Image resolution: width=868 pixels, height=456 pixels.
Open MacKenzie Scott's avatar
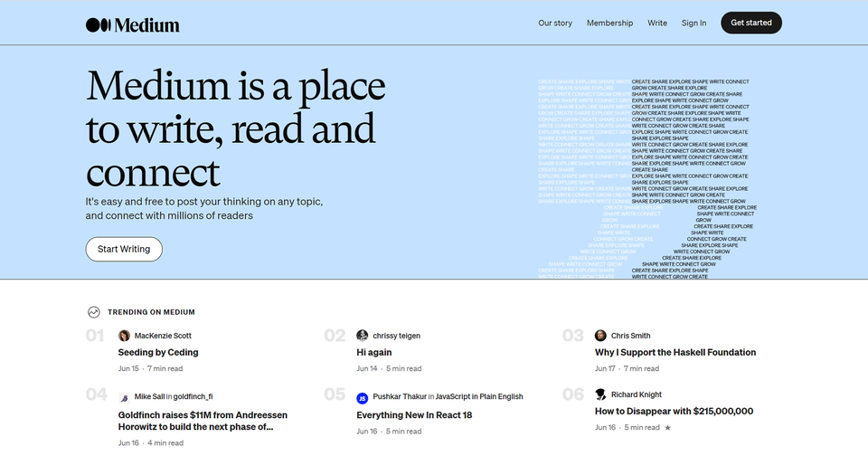(124, 335)
